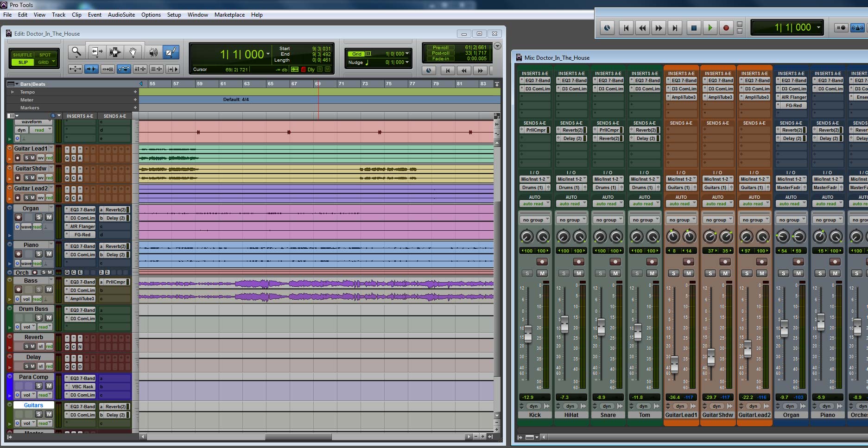Record-arm the Piano track in Edit window

[x=19, y=254]
